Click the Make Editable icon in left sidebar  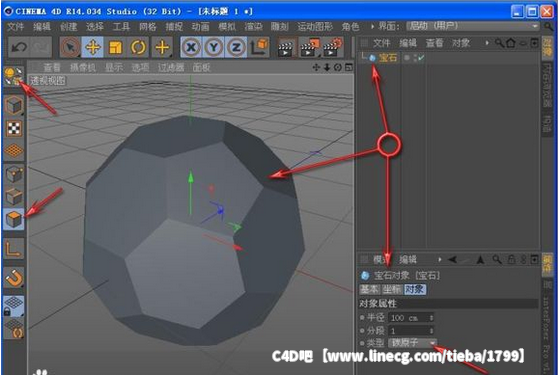coord(14,75)
